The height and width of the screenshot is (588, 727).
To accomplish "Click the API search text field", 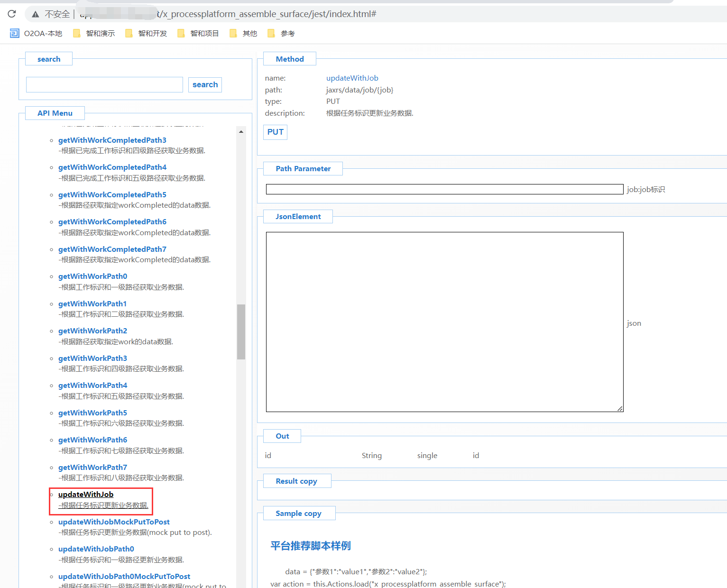I will [x=104, y=84].
